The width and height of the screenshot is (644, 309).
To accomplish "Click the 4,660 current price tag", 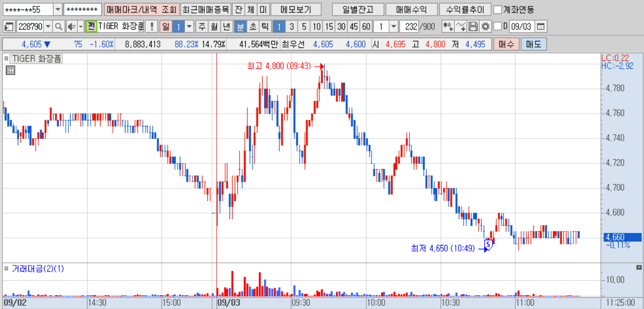I will coord(622,238).
